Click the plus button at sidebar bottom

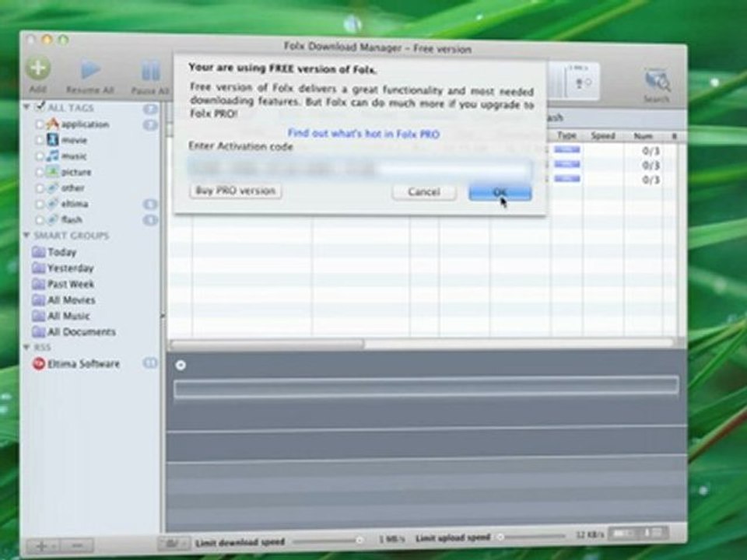[42, 546]
